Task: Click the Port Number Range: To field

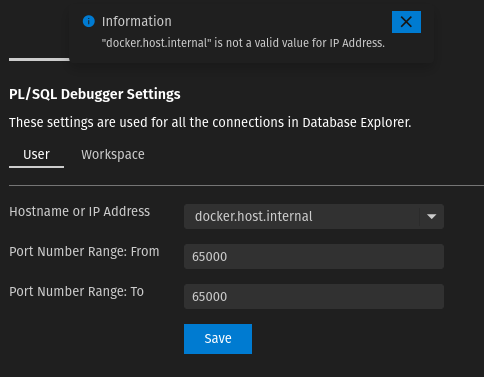Action: pyautogui.click(x=314, y=297)
